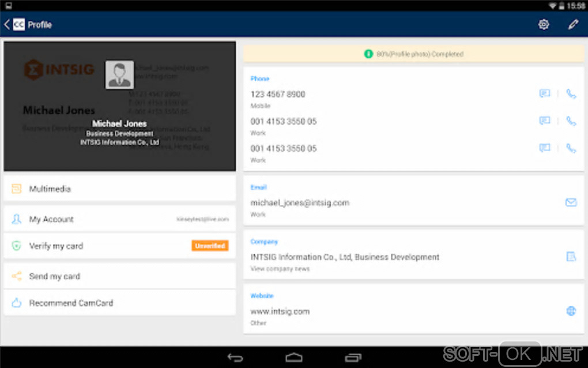Open the Multimedia row
The image size is (588, 368).
coord(120,189)
